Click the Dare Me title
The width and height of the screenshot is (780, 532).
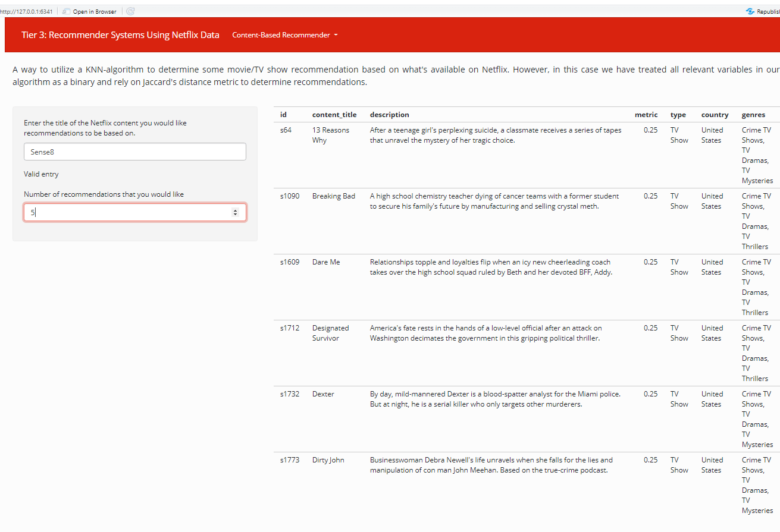click(x=326, y=262)
